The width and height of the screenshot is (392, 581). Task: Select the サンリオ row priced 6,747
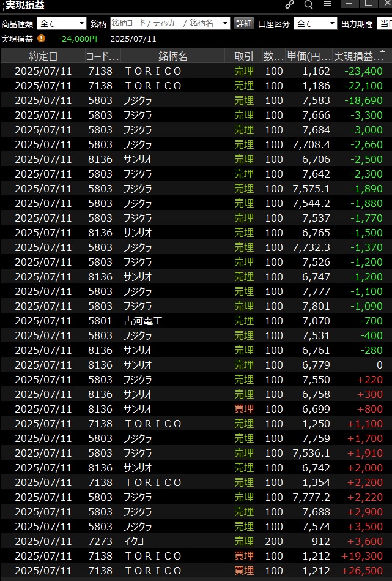(193, 277)
